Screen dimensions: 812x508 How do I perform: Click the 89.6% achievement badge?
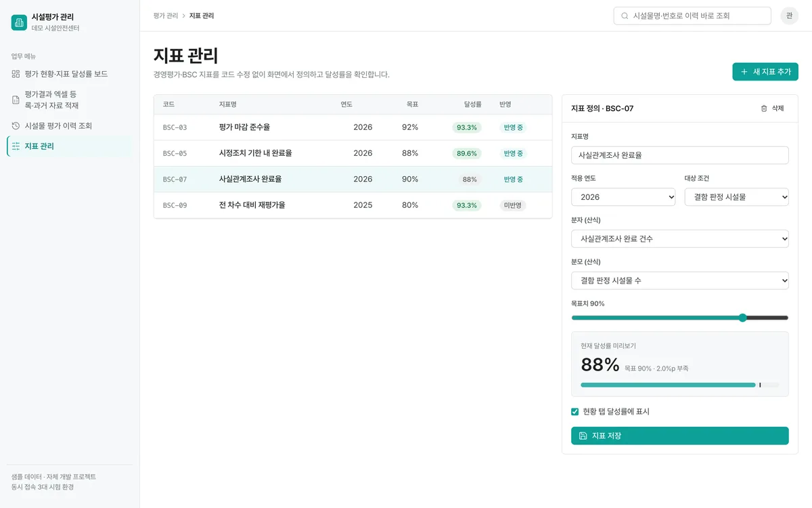[x=467, y=154]
